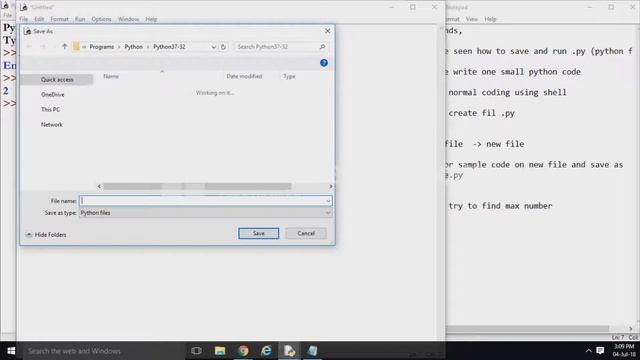Click 'create fil .py' text in Notepad
640x360 pixels.
[481, 113]
